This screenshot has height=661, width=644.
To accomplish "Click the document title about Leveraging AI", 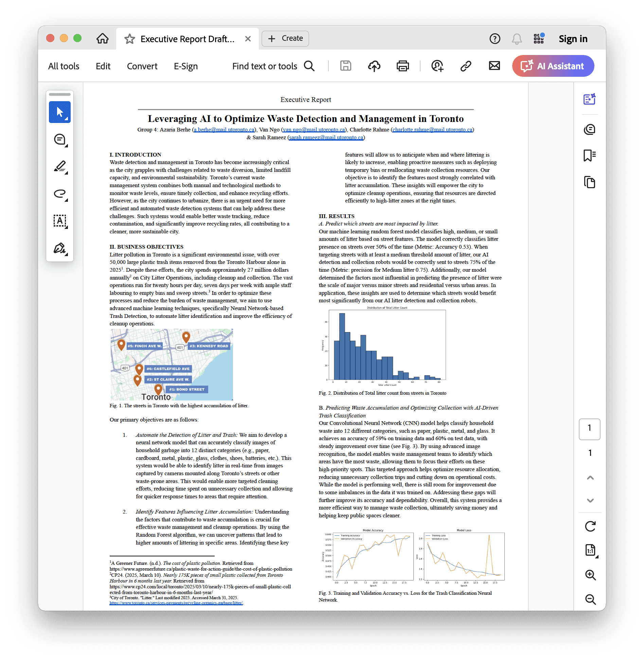I will (306, 119).
